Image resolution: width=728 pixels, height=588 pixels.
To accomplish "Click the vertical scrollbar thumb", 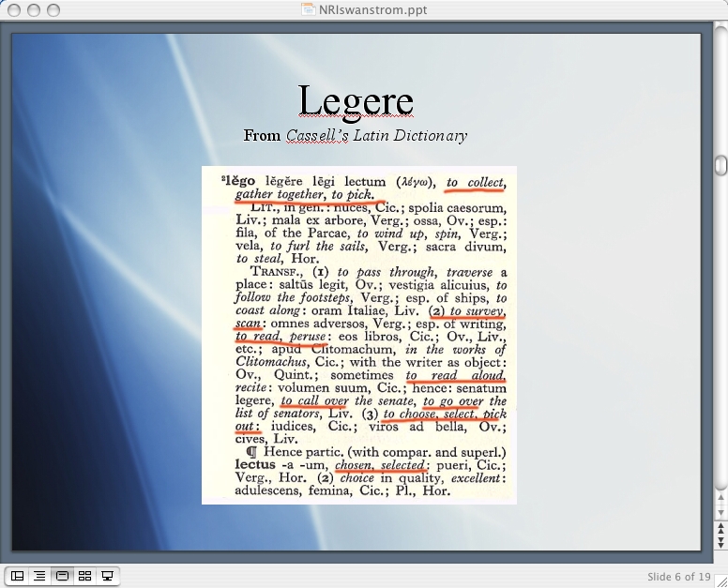I will coord(721,165).
